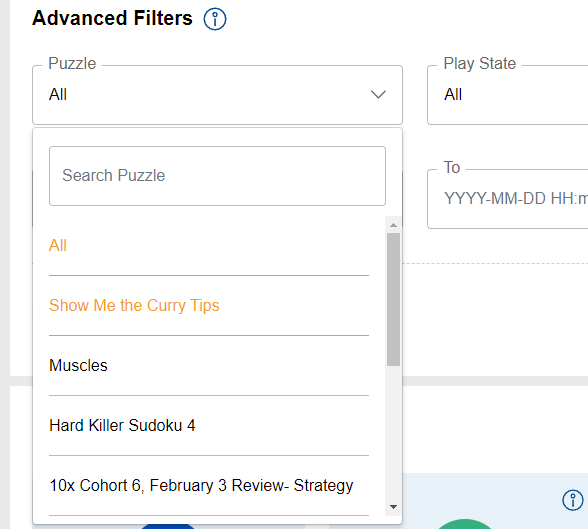
Task: Select Muscles from the puzzle list
Action: point(209,366)
